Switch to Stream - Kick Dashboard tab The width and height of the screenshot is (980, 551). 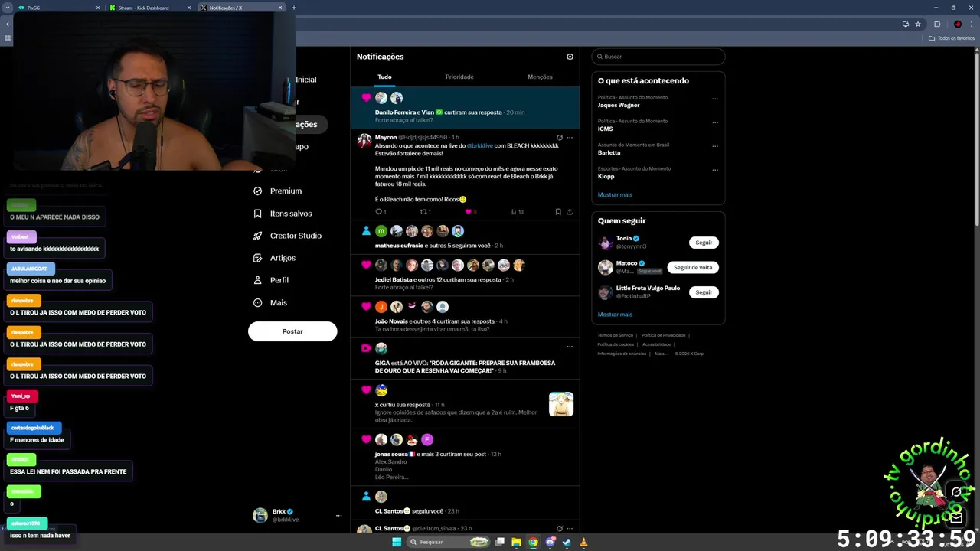point(150,8)
